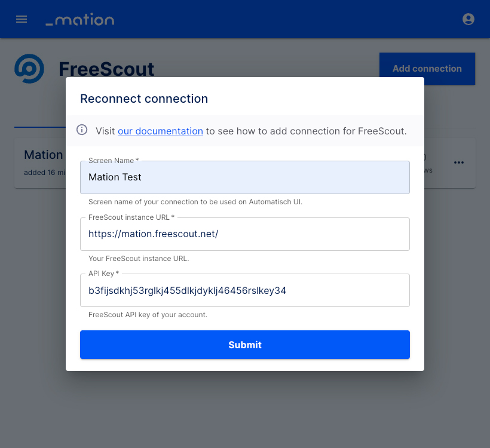Click the info icon beside documentation notice
Screen dimensions: 490x448
click(x=82, y=130)
